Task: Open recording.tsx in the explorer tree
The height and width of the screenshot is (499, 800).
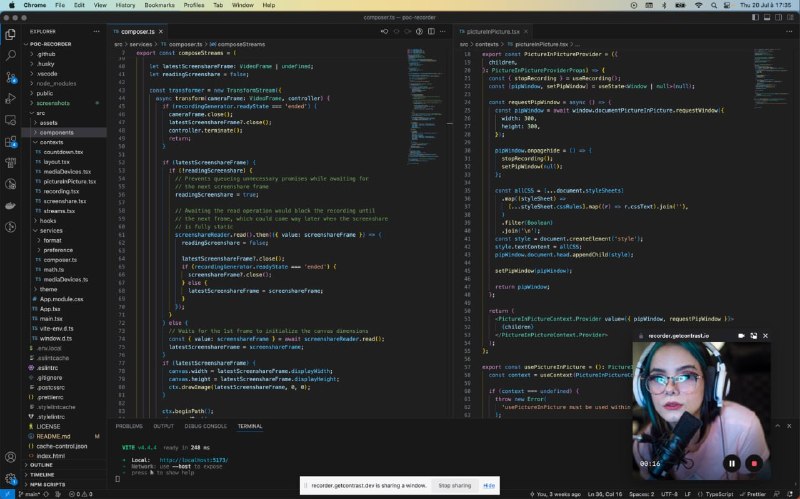Action: (x=61, y=191)
